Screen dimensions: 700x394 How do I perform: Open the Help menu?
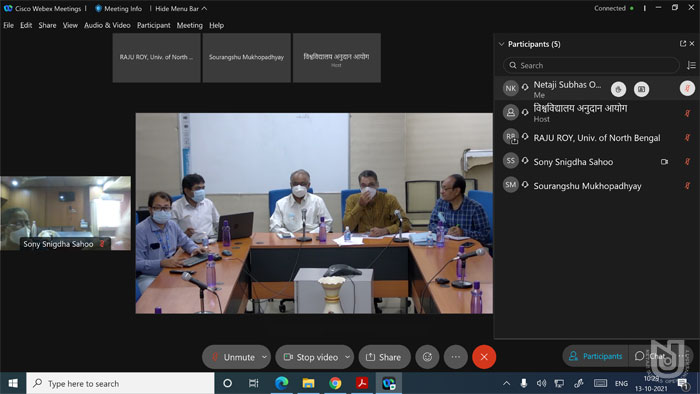point(217,25)
